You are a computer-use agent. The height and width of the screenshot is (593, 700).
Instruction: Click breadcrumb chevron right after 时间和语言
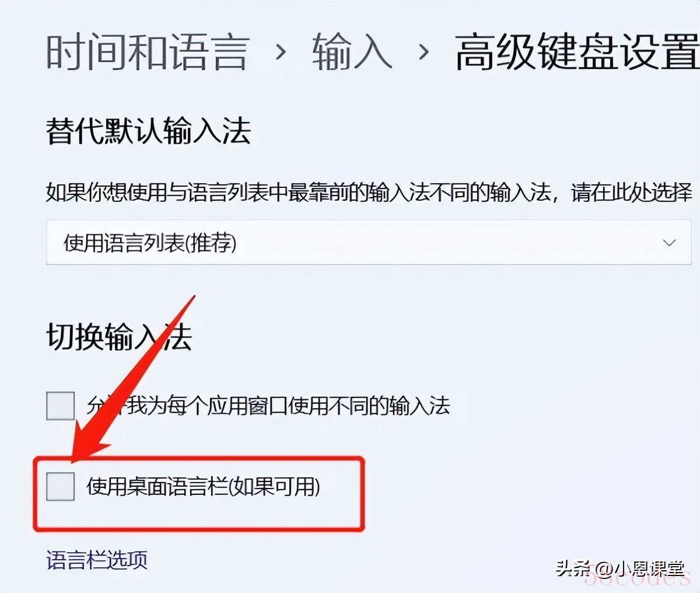(x=281, y=53)
